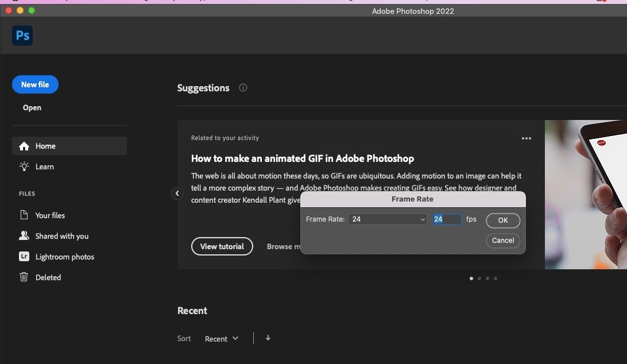
Task: Open the three-dots menu on suggestion card
Action: tap(527, 138)
